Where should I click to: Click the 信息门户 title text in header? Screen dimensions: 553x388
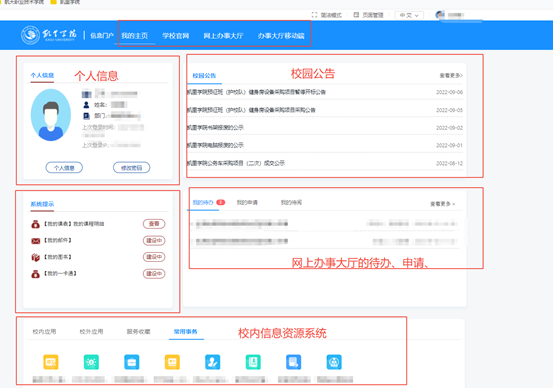(x=102, y=36)
